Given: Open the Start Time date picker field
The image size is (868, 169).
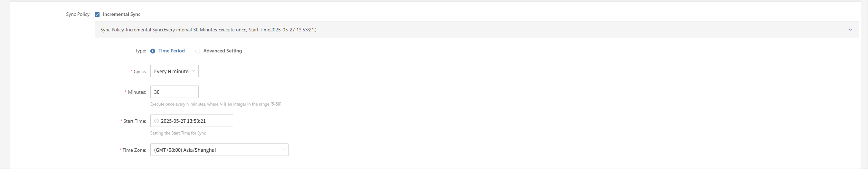Looking at the screenshot, I should pos(192,121).
